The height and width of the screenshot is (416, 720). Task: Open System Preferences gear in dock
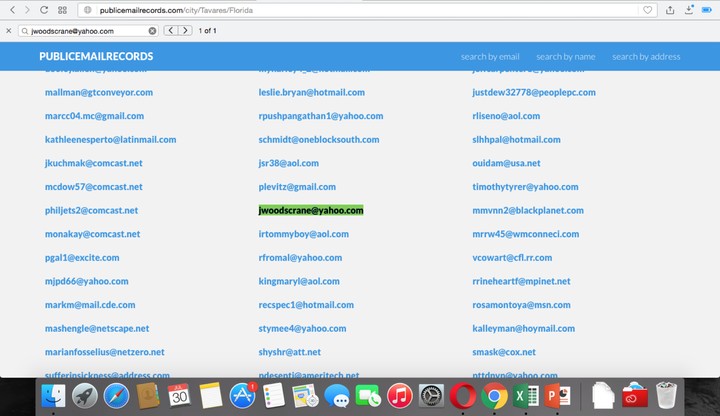point(431,395)
